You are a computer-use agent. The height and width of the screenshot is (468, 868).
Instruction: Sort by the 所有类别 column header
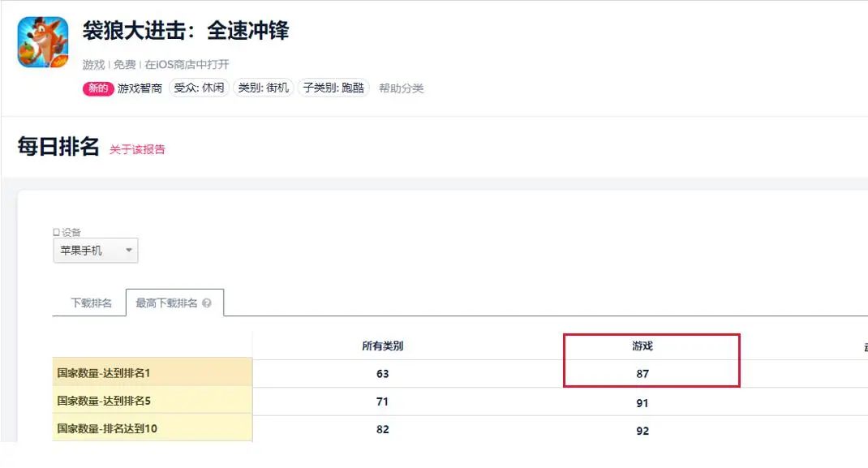click(x=382, y=345)
